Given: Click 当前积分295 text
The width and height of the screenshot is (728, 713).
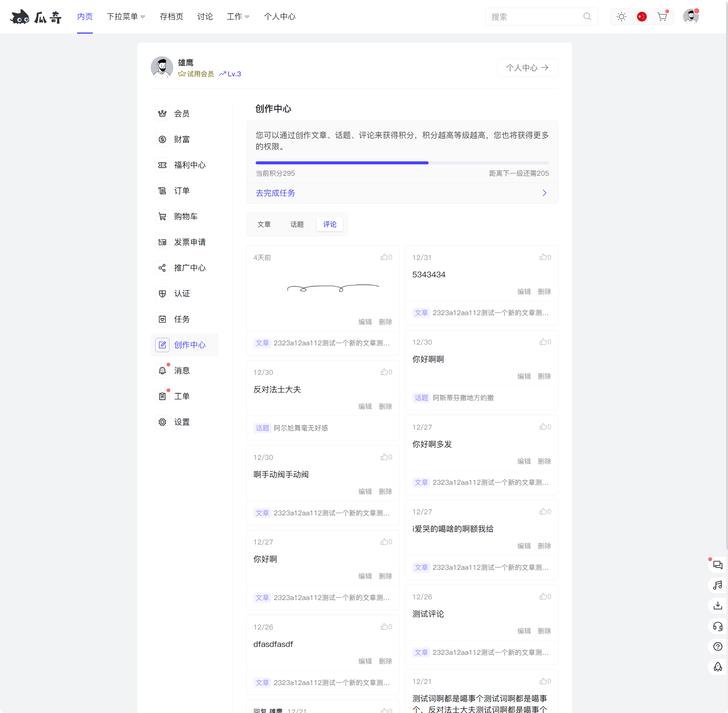Looking at the screenshot, I should tap(275, 173).
